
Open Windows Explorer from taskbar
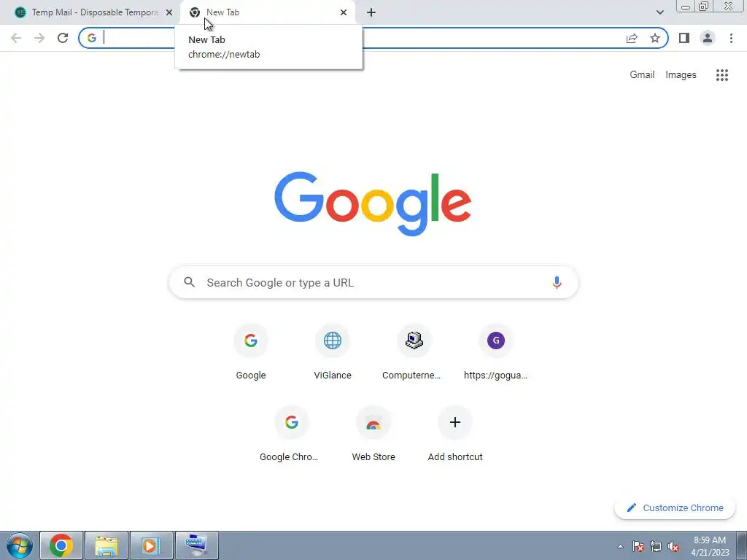(x=107, y=545)
